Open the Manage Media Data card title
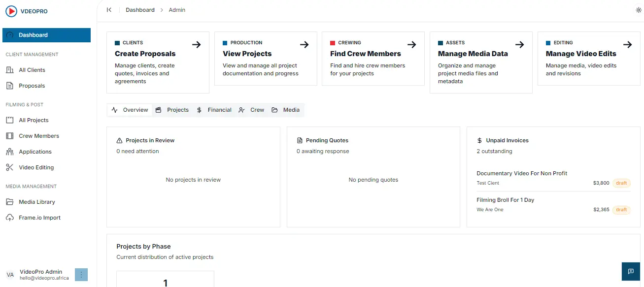The width and height of the screenshot is (644, 287). [473, 54]
